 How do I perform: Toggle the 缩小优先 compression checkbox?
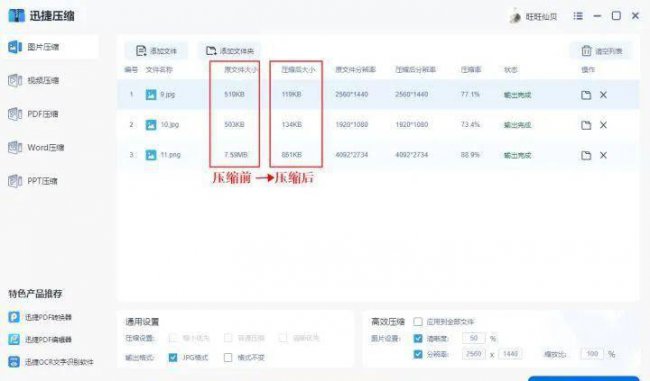[173, 338]
